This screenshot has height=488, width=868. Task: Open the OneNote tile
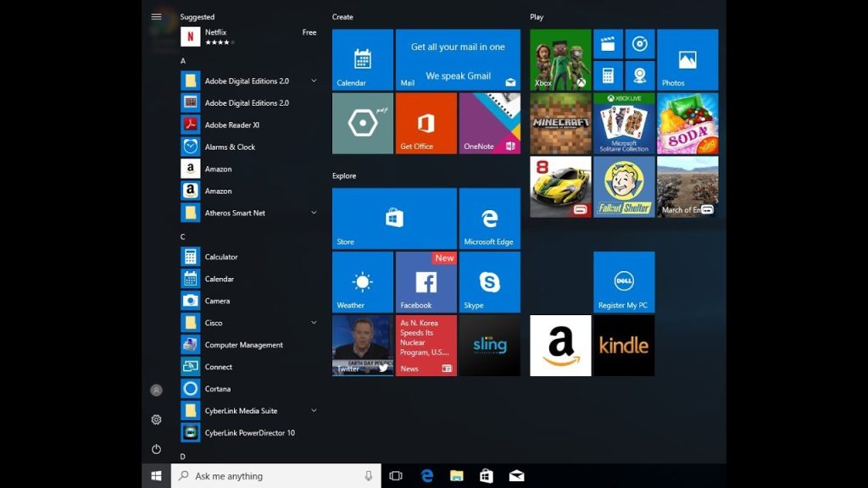click(x=489, y=124)
